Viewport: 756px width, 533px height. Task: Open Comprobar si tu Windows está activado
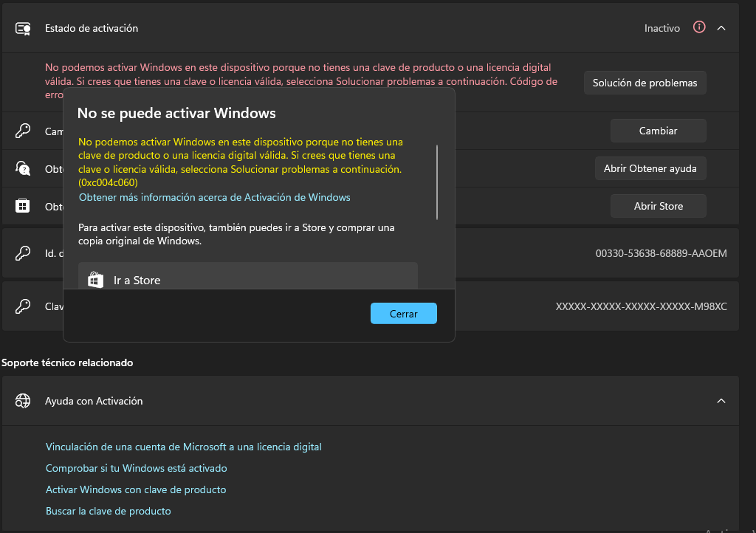pos(136,468)
